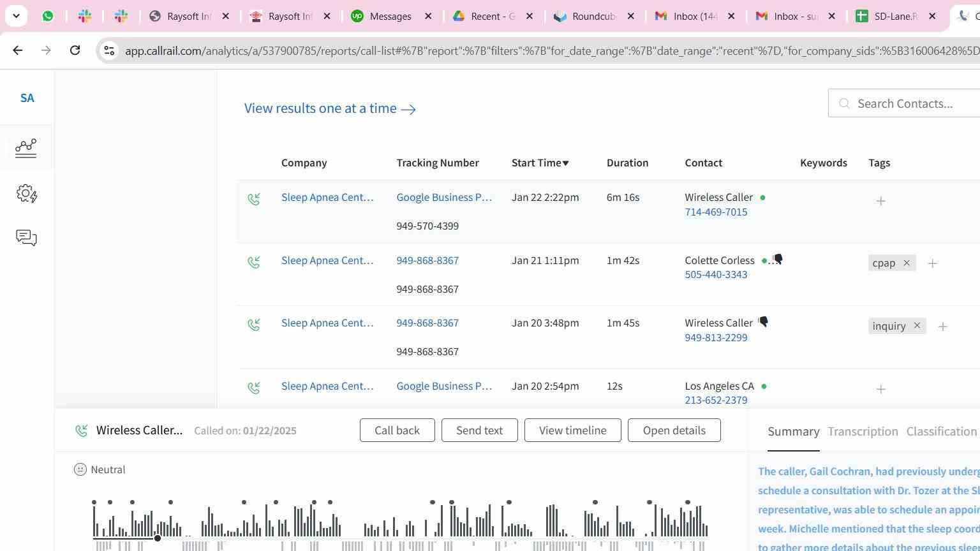The height and width of the screenshot is (551, 980).
Task: Switch to the Recent Google Drive tab
Action: pyautogui.click(x=493, y=16)
